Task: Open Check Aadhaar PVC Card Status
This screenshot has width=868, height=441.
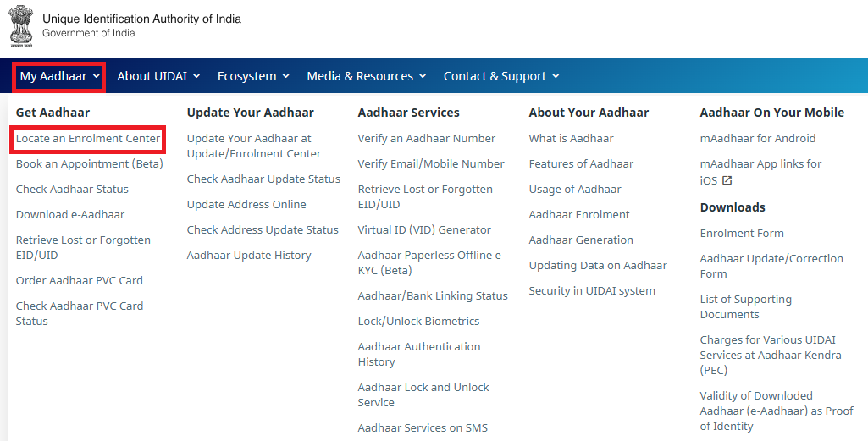Action: [79, 313]
